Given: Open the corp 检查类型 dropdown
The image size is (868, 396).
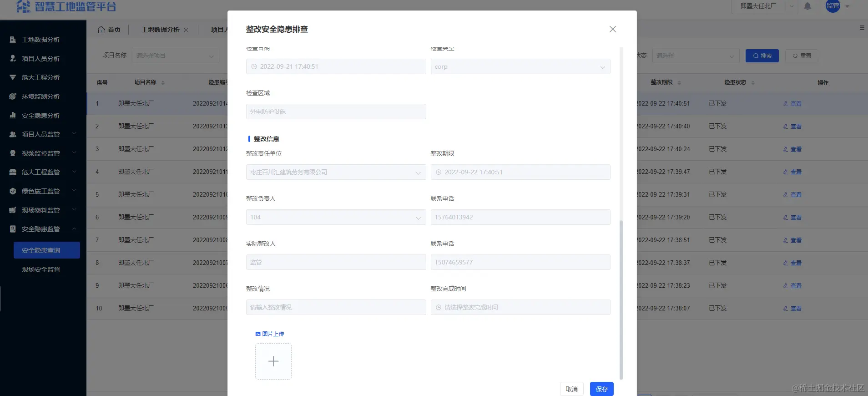Looking at the screenshot, I should click(520, 66).
